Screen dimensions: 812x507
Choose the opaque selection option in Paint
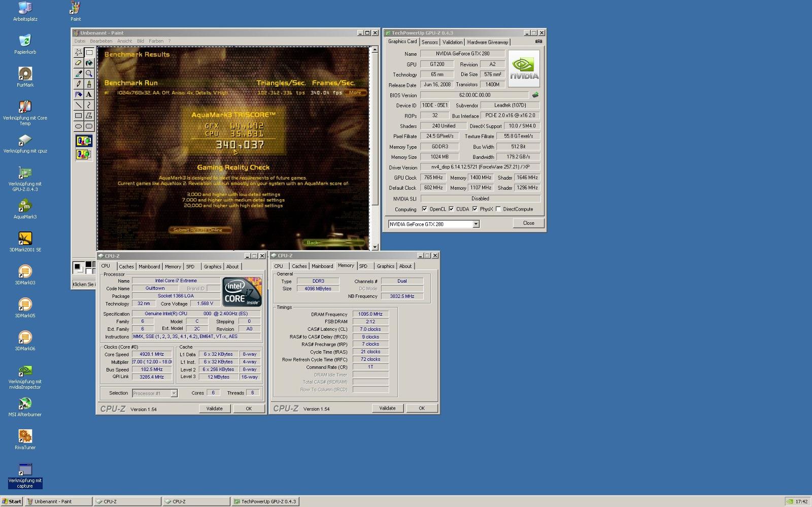point(84,141)
